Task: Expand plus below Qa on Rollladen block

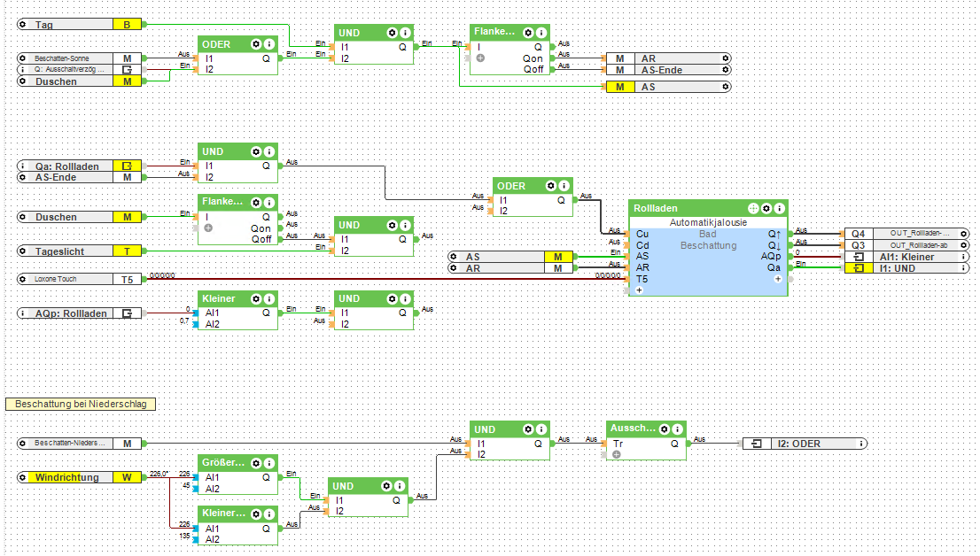Action: (778, 279)
